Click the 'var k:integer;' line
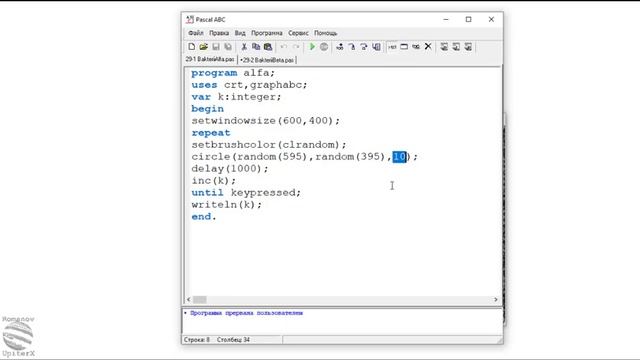640x360 pixels. (x=236, y=97)
